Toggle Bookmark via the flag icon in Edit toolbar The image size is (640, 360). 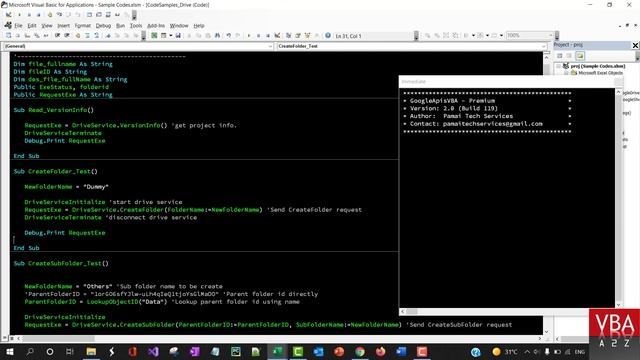click(x=108, y=36)
